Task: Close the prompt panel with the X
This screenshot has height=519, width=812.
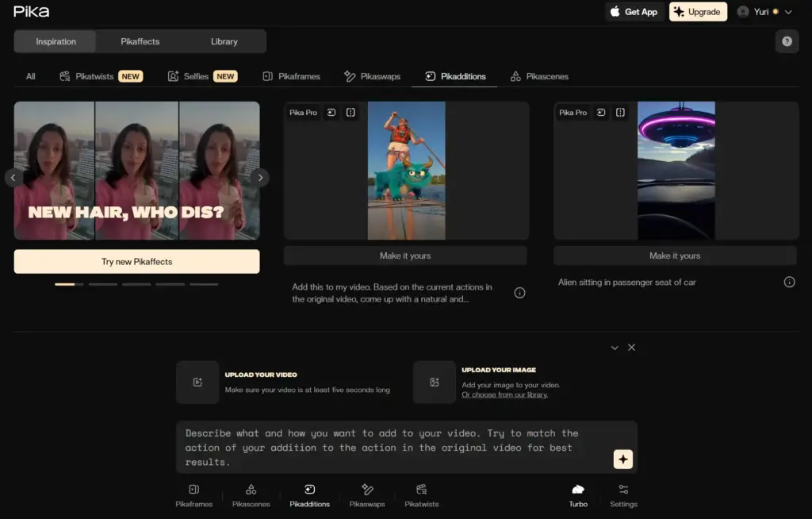Action: click(x=631, y=348)
